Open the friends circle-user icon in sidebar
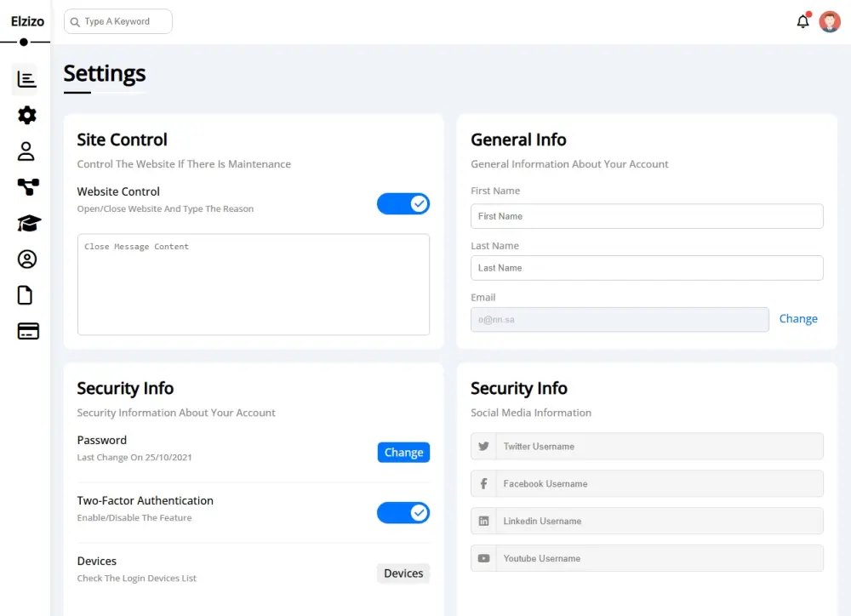The height and width of the screenshot is (616, 851). (x=27, y=259)
